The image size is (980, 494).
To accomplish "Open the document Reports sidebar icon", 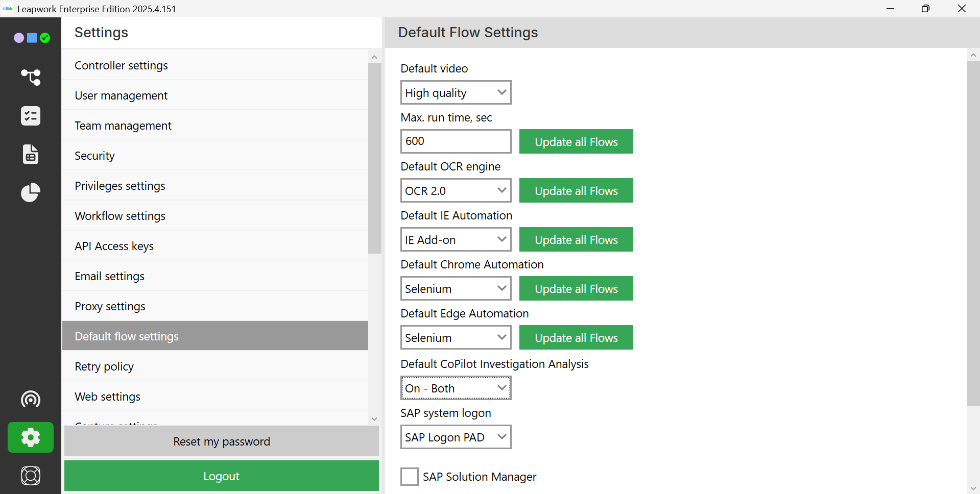I will [x=31, y=154].
